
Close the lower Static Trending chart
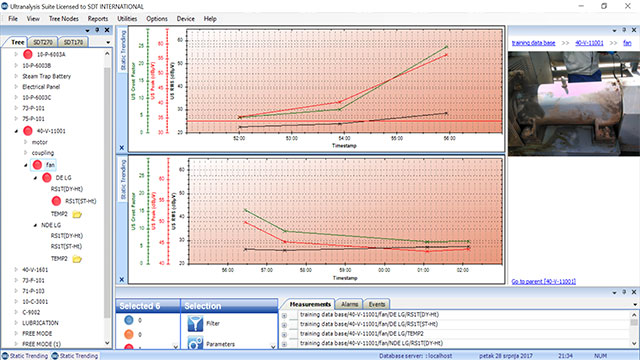coord(122,280)
